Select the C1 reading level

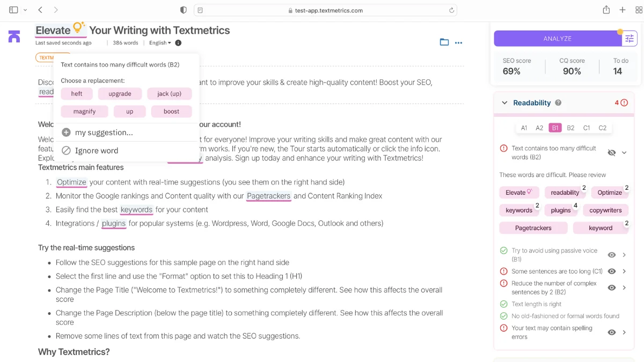point(587,128)
